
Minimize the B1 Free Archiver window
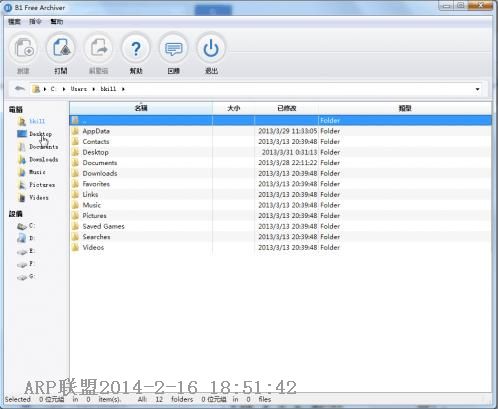point(446,5)
